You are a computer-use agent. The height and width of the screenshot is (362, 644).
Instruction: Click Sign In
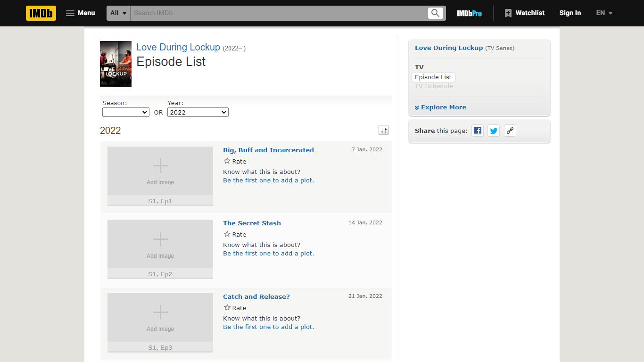pos(570,13)
